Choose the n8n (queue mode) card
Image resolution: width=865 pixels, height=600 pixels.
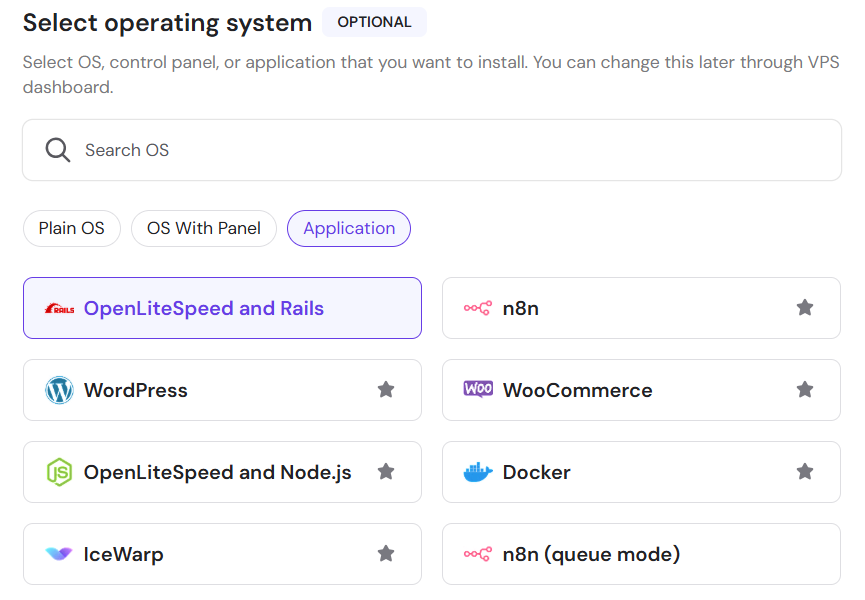tap(641, 554)
